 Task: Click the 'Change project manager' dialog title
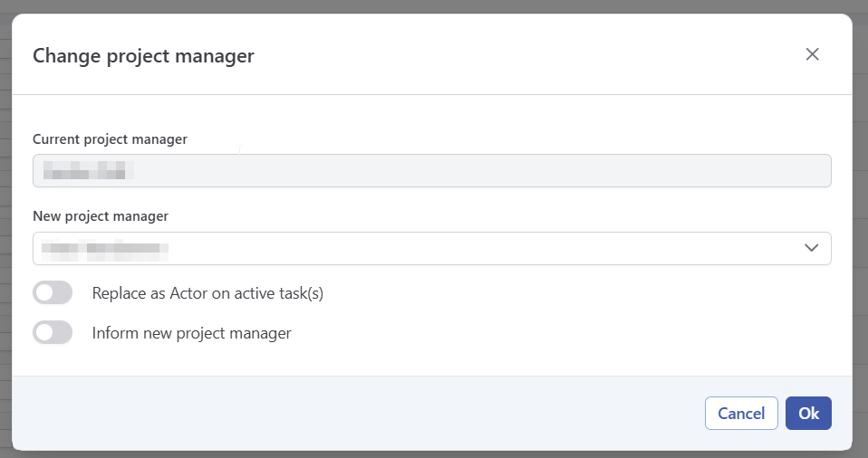pyautogui.click(x=143, y=56)
